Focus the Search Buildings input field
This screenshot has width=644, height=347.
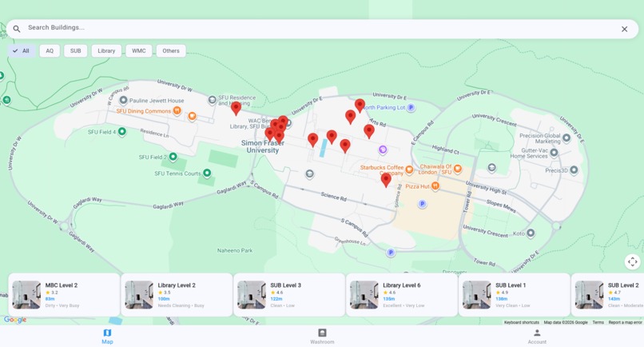320,27
